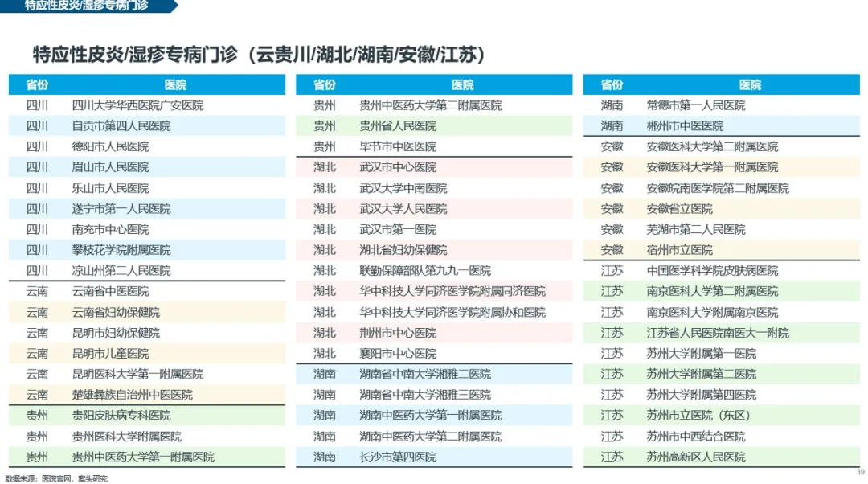Screen dimensions: 868x484
Task: Select 湖南中医药大学第一附属医院 cell
Action: point(431,416)
